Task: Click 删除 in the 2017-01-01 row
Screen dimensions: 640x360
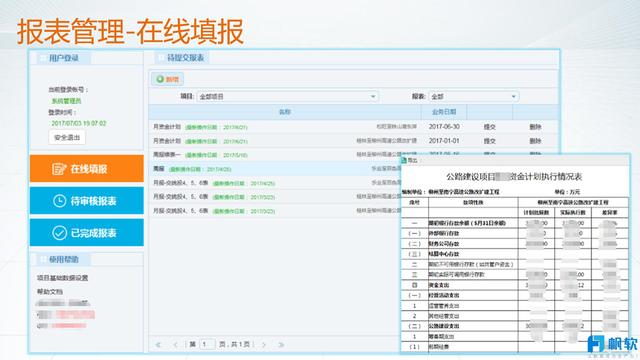Action: 535,141
